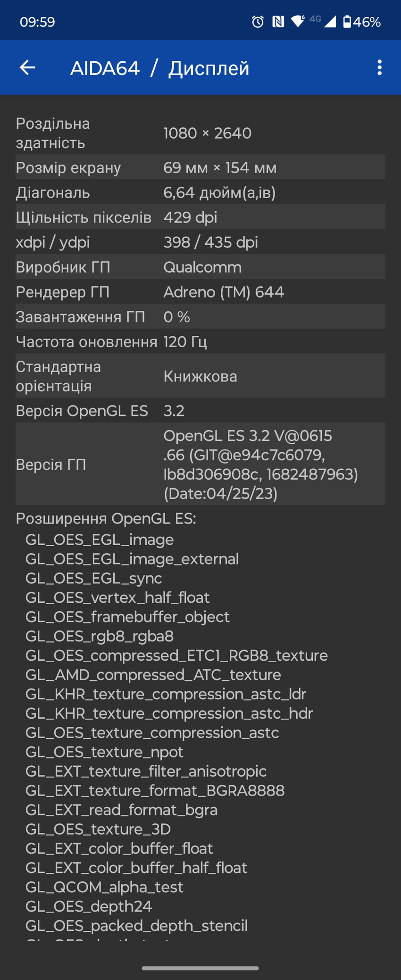The height and width of the screenshot is (980, 401).
Task: Tap the Стандартна орієнтація row
Action: [x=200, y=376]
